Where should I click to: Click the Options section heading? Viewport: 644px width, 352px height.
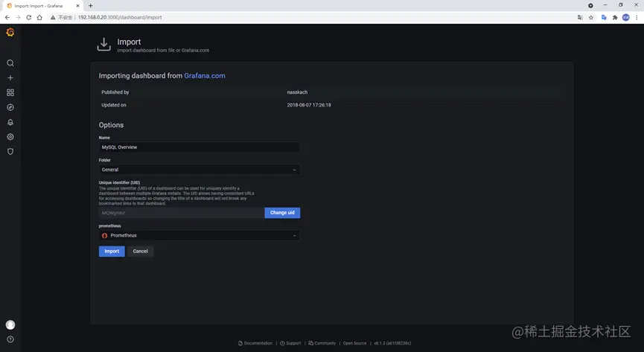click(111, 125)
